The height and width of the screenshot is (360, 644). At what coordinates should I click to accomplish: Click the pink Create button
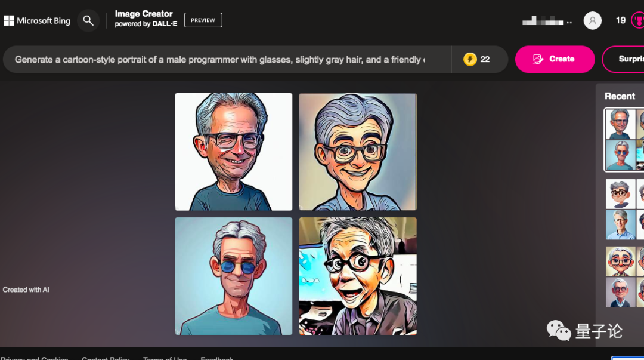(x=555, y=59)
